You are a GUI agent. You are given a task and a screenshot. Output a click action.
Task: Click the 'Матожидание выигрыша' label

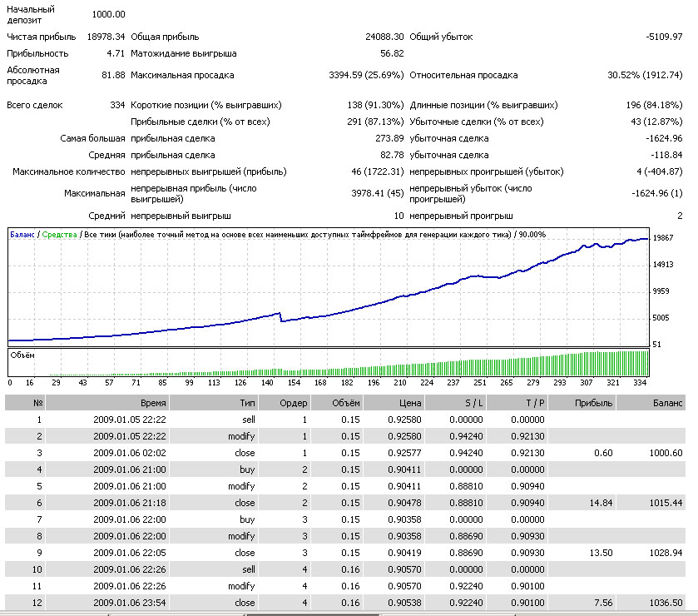[183, 53]
